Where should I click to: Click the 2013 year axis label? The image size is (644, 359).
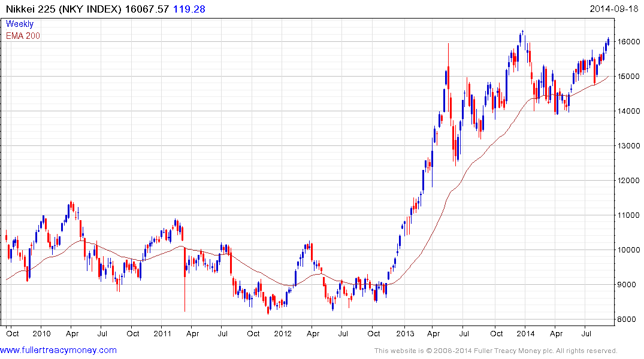pyautogui.click(x=405, y=333)
